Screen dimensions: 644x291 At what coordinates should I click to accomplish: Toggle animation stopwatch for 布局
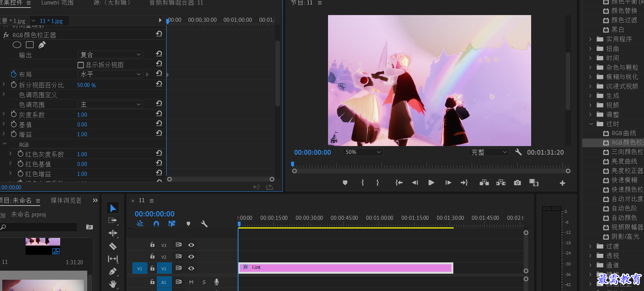pos(14,74)
